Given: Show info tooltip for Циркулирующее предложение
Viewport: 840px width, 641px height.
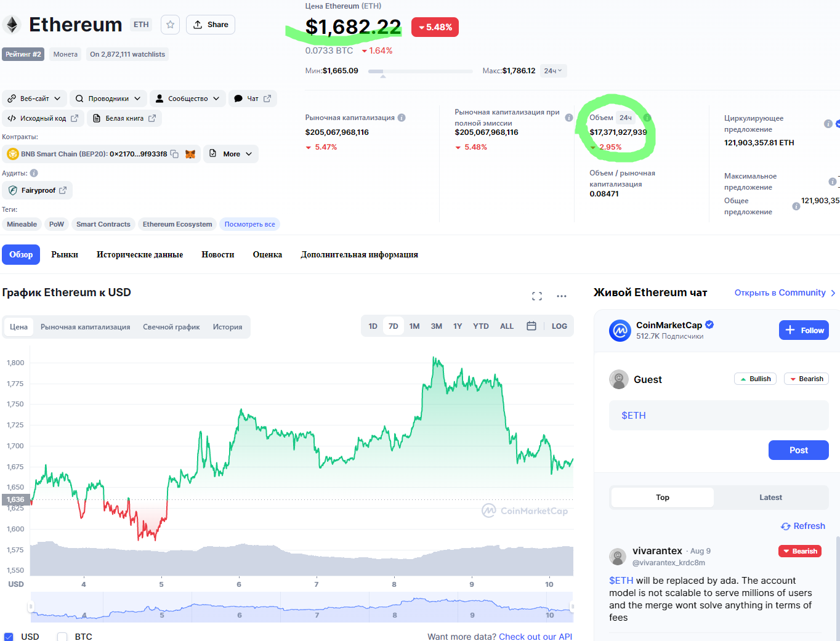Looking at the screenshot, I should (828, 124).
